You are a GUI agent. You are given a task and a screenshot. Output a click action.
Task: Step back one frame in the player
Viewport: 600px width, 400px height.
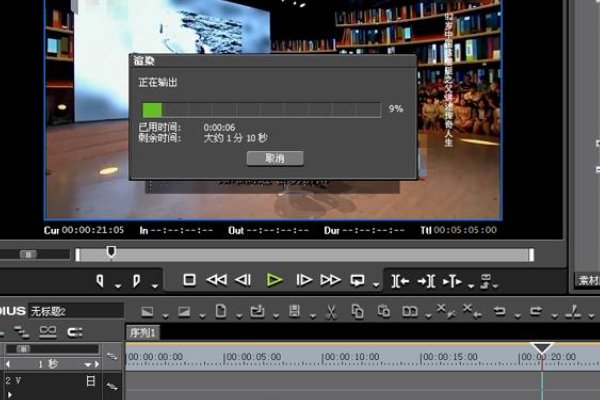(x=243, y=281)
